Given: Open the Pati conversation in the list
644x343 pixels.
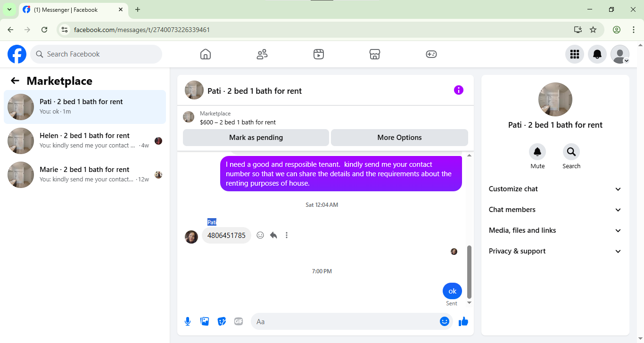Looking at the screenshot, I should click(85, 107).
